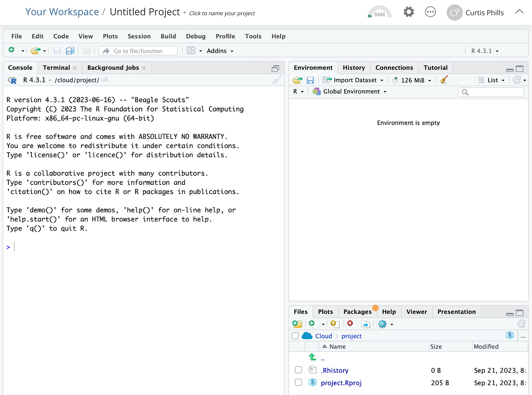Viewport: 532px width, 395px height.
Task: Clear environment objects with broom icon
Action: click(444, 80)
